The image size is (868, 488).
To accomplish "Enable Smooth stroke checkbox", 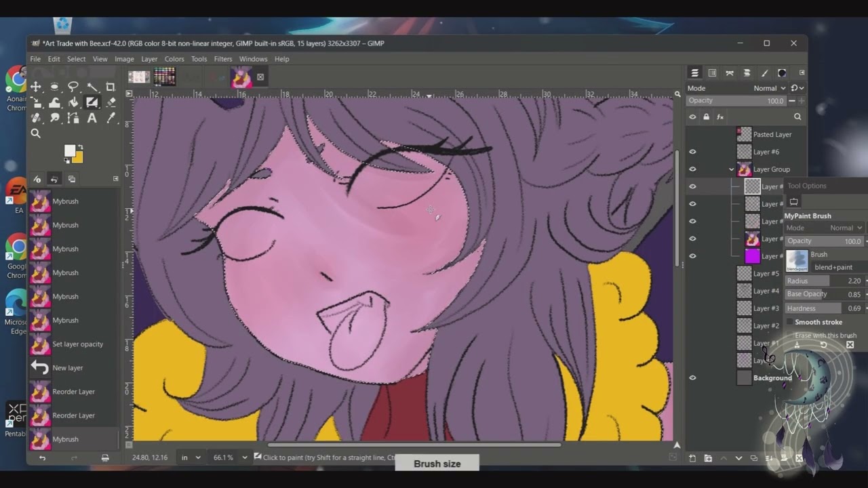I will tap(789, 322).
